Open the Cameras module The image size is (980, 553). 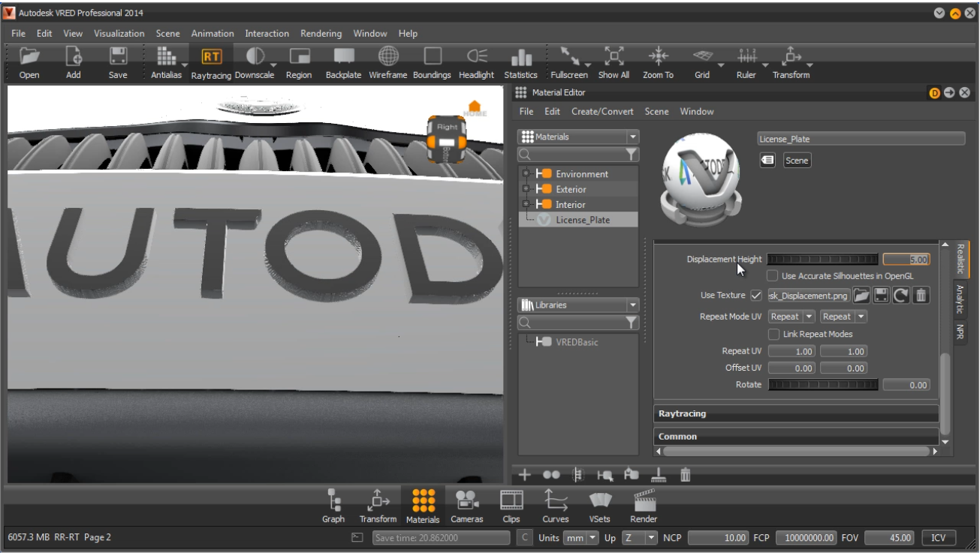click(467, 506)
